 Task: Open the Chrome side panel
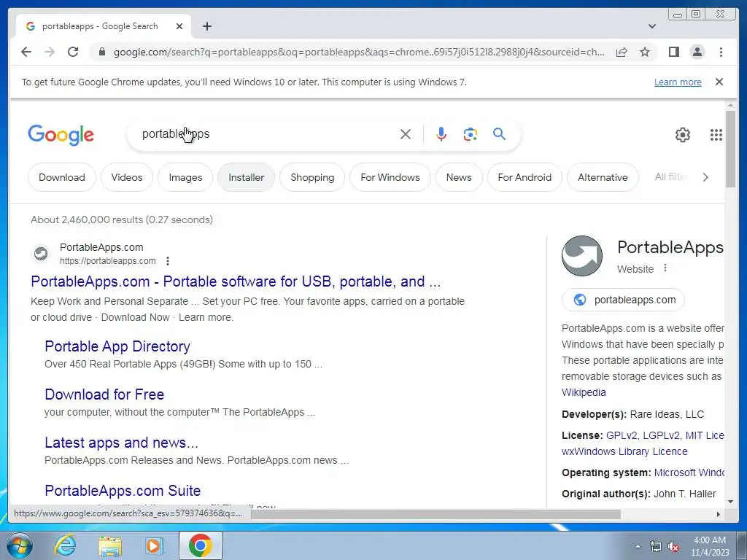pos(673,52)
